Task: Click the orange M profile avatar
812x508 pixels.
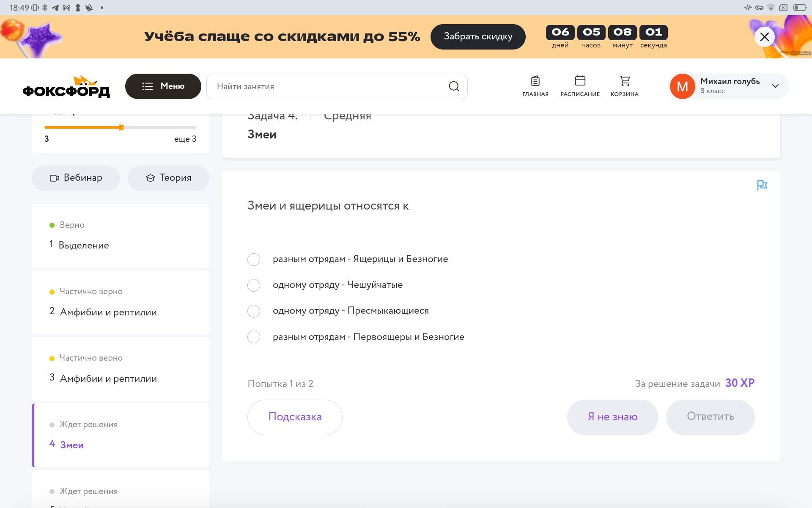Action: click(x=682, y=86)
